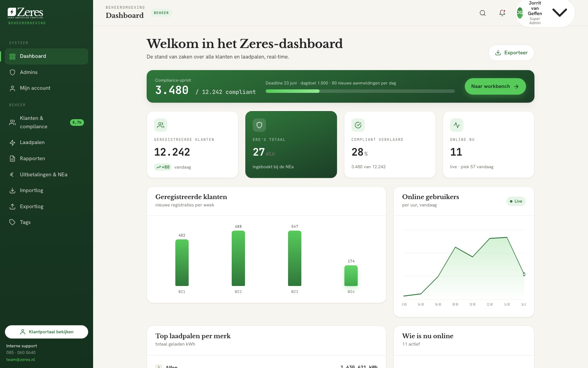Click the Compliant verklaard check icon
Screen dimensions: 588x368
pos(358,125)
